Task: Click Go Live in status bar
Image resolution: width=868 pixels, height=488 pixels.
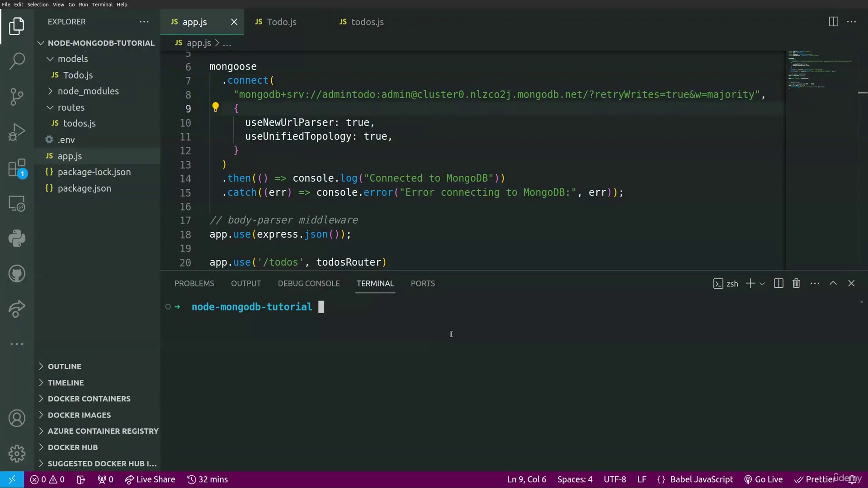Action: (x=763, y=479)
